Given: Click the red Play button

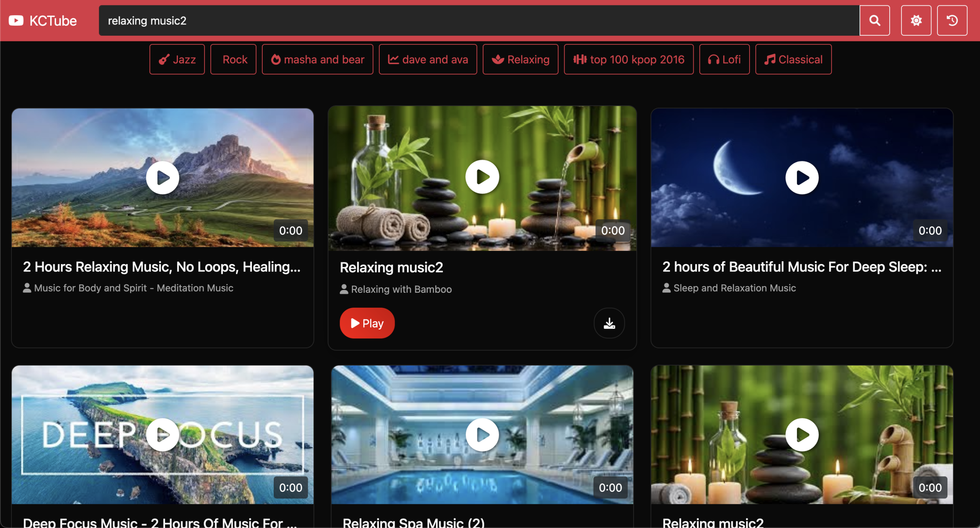Looking at the screenshot, I should (367, 323).
